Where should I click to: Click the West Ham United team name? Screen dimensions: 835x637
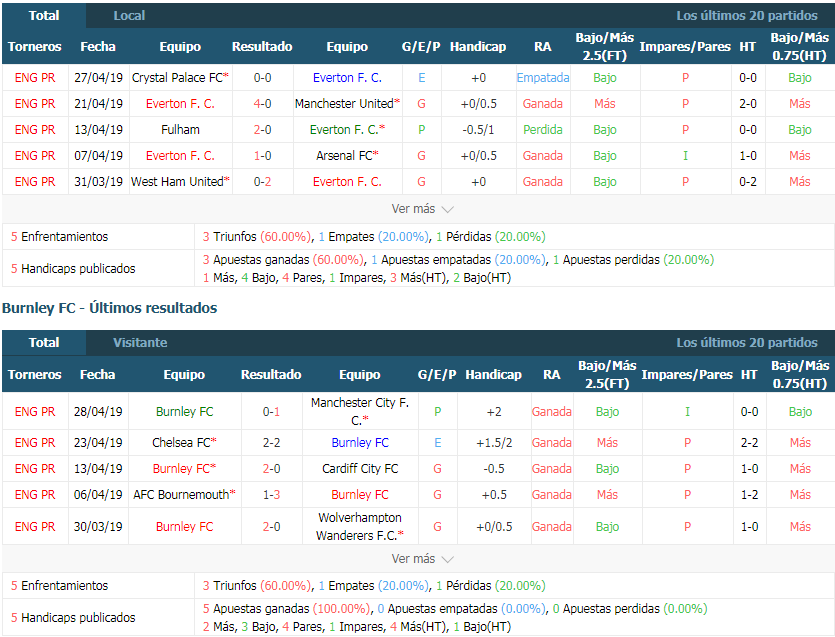click(177, 182)
